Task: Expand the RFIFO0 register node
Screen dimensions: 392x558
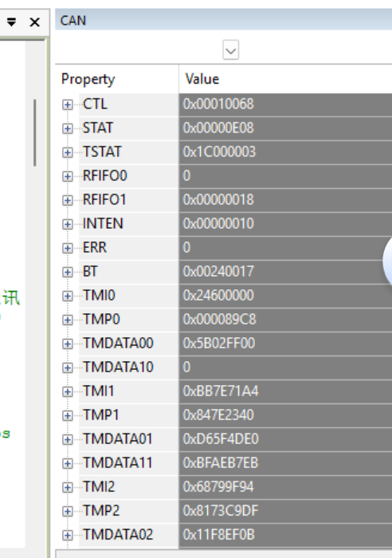Action: click(67, 176)
